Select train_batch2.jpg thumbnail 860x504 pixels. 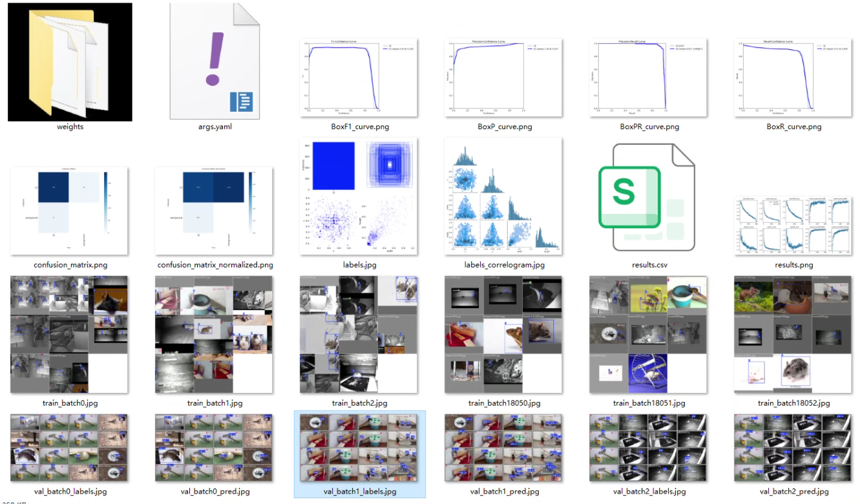(x=359, y=335)
